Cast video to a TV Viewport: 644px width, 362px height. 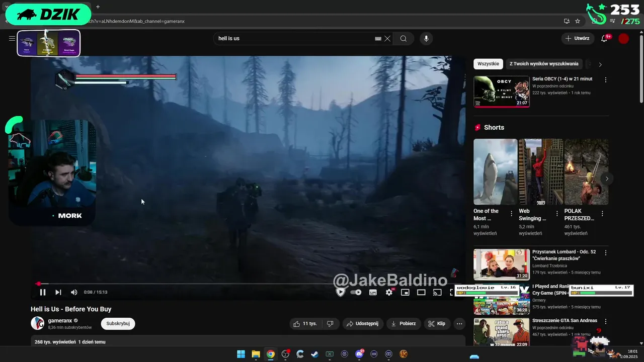click(437, 292)
